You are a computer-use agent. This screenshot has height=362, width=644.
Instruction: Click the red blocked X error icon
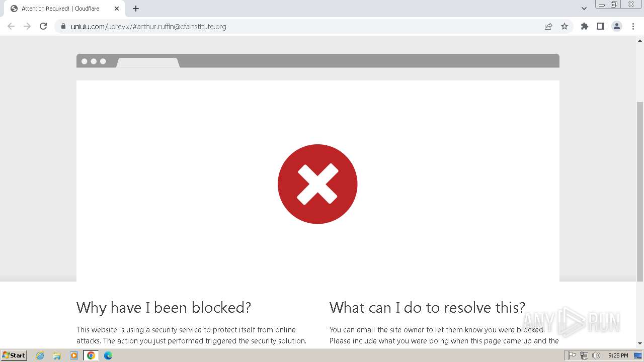317,184
